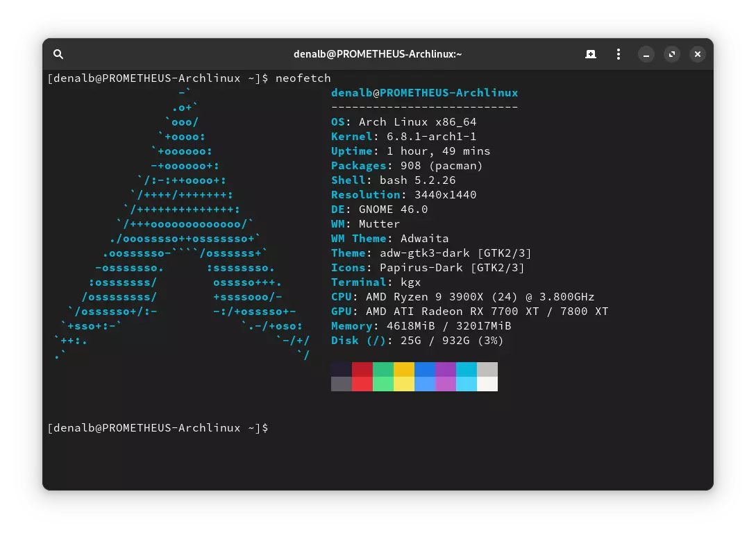The image size is (756, 537).
Task: Minimize the terminal window
Action: 646,54
